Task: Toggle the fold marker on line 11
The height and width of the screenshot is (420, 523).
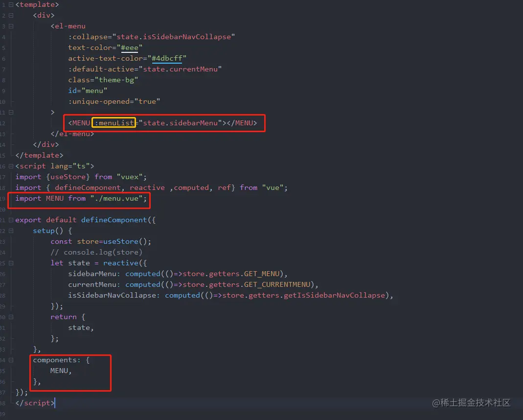Action: point(11,113)
